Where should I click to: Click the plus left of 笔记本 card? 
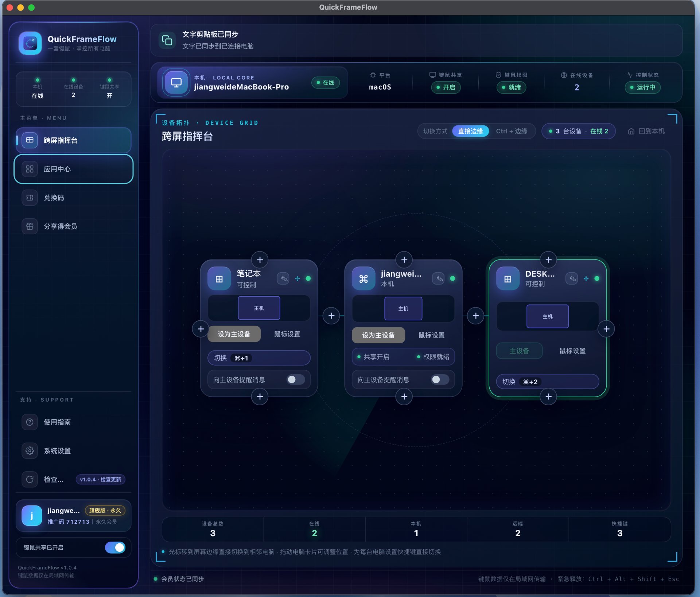(201, 329)
